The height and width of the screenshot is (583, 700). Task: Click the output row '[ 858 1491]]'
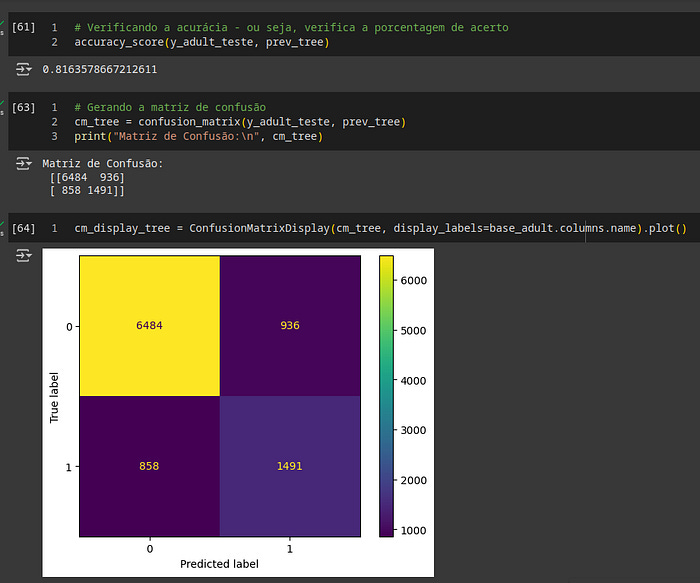coord(87,191)
